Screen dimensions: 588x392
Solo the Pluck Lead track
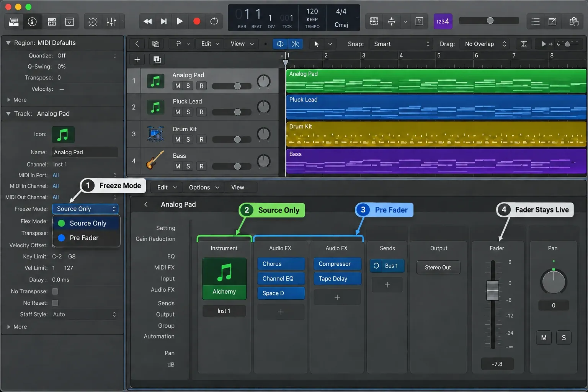(x=188, y=112)
